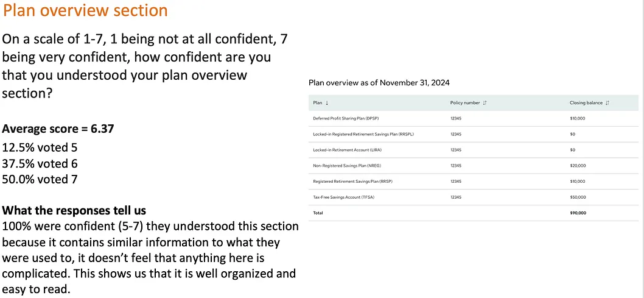Click the Total row label
This screenshot has width=644, height=298.
pyautogui.click(x=318, y=213)
